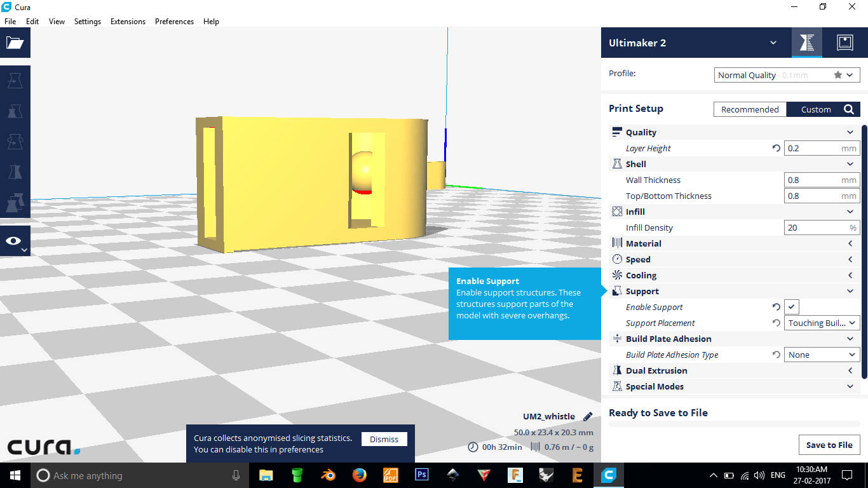Select the Rotate tool in left toolbar

click(15, 142)
